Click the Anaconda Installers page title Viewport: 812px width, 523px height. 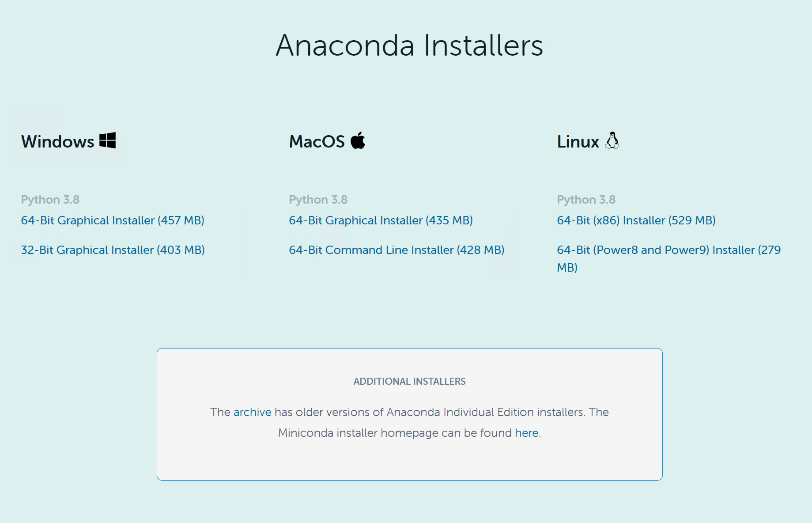coord(409,45)
